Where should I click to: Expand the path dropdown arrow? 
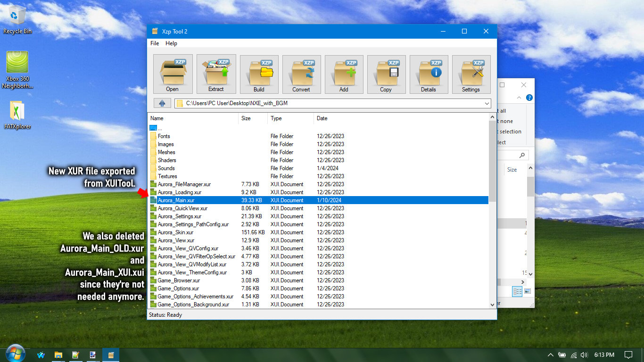coord(487,103)
